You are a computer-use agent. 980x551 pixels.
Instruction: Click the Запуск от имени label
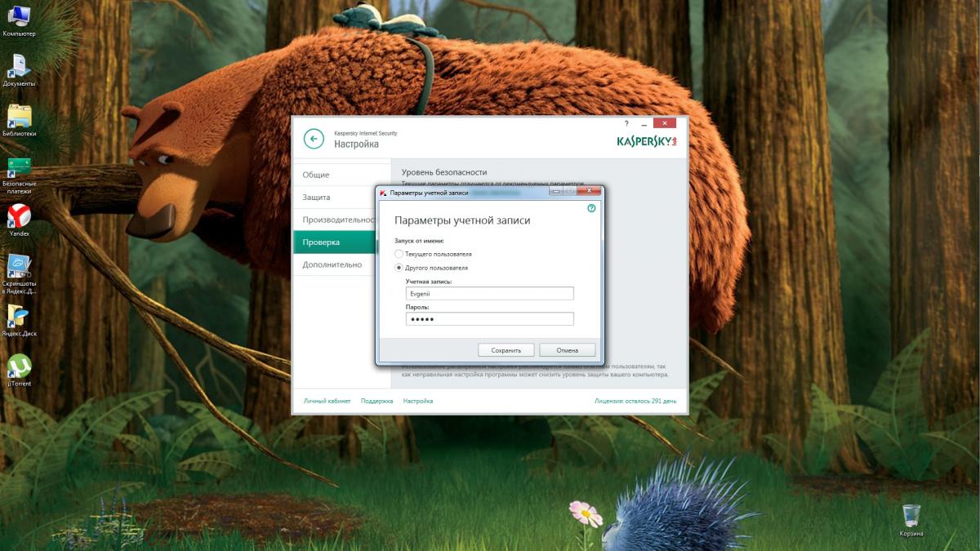click(419, 242)
